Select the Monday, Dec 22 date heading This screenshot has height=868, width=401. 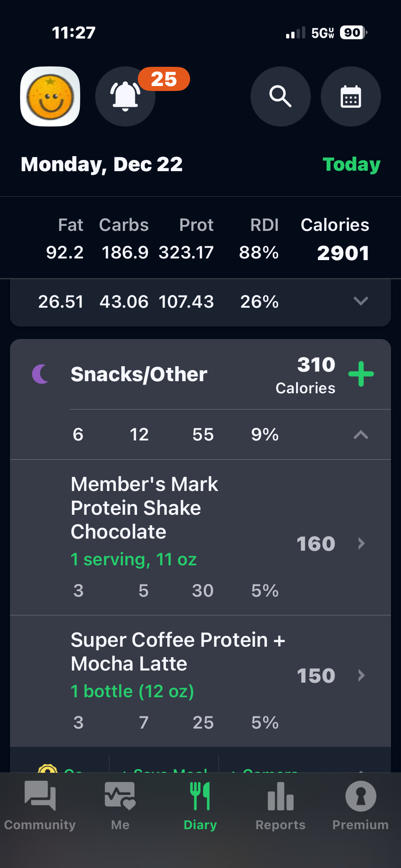pos(102,164)
